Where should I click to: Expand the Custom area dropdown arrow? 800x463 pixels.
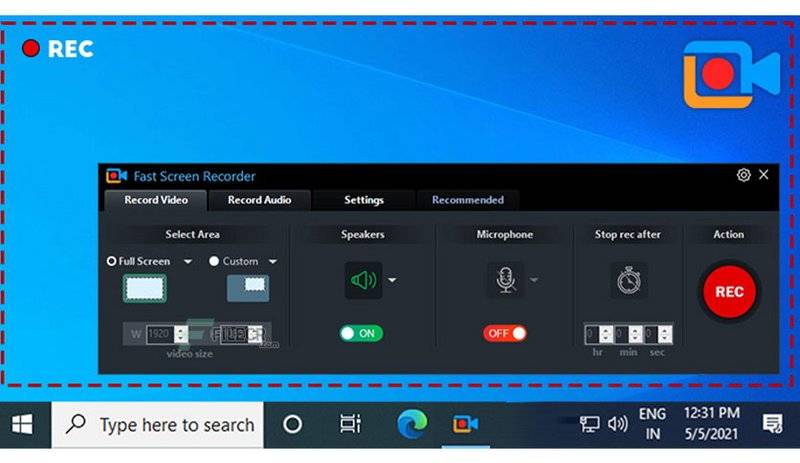[x=273, y=262]
